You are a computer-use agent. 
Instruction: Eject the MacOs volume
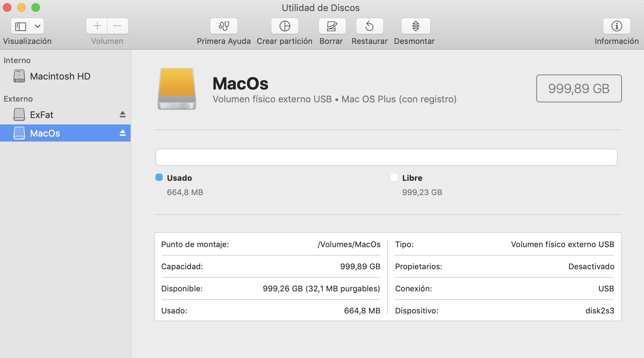[x=123, y=133]
